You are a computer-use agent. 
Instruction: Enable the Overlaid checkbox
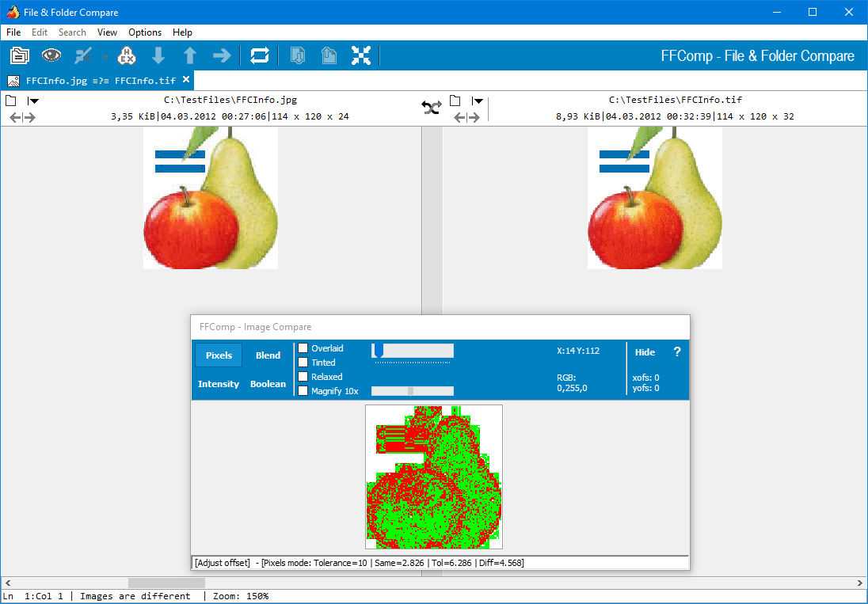tap(303, 348)
